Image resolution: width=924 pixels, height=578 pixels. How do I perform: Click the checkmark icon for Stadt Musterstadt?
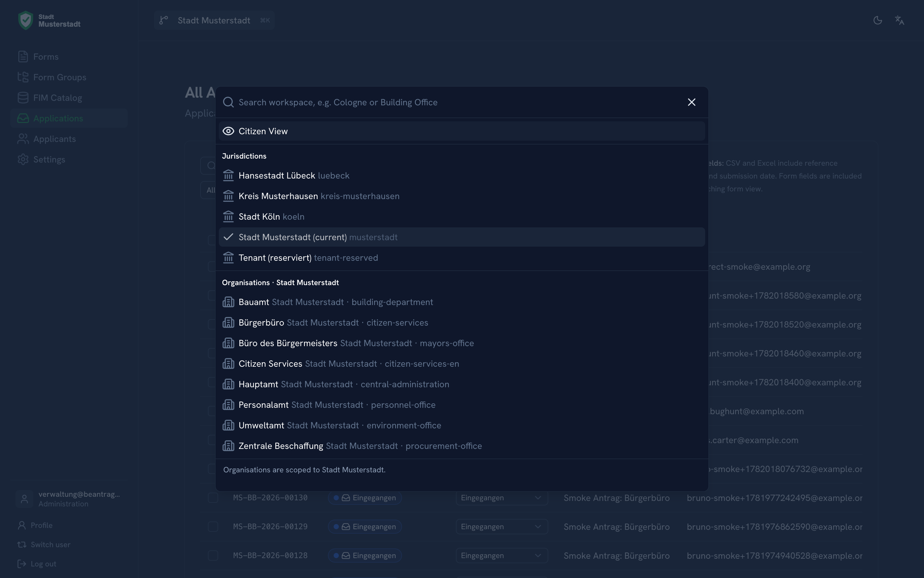click(228, 237)
